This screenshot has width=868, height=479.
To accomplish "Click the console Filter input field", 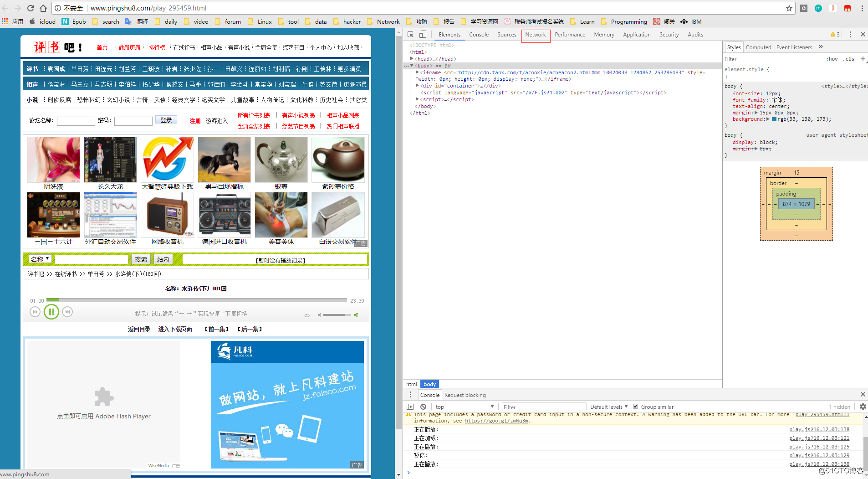I will click(x=543, y=407).
